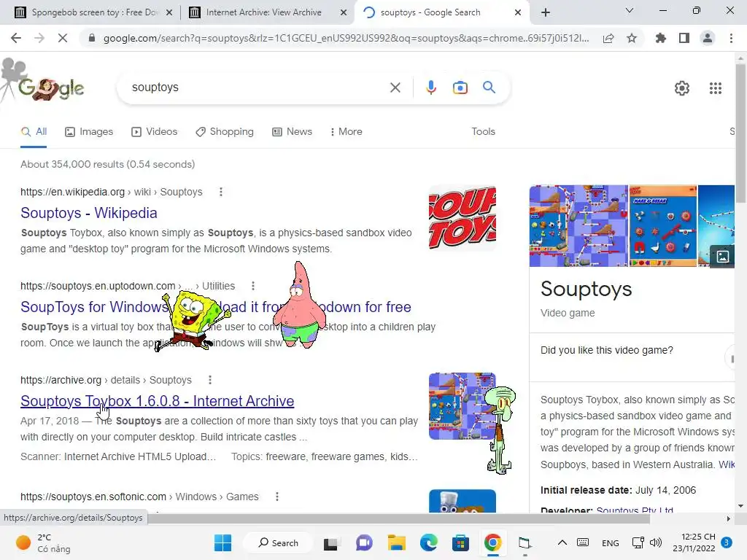Open options for the softonic result
747x560 pixels.
pos(276,497)
